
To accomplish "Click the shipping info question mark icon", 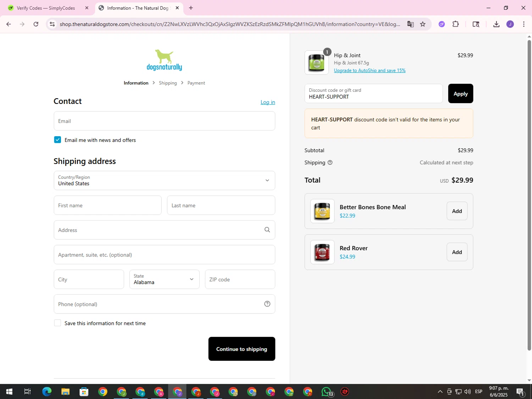I will point(330,162).
